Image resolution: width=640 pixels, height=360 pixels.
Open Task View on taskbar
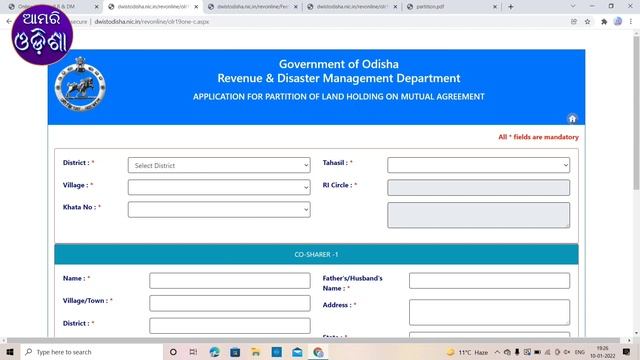click(193, 352)
